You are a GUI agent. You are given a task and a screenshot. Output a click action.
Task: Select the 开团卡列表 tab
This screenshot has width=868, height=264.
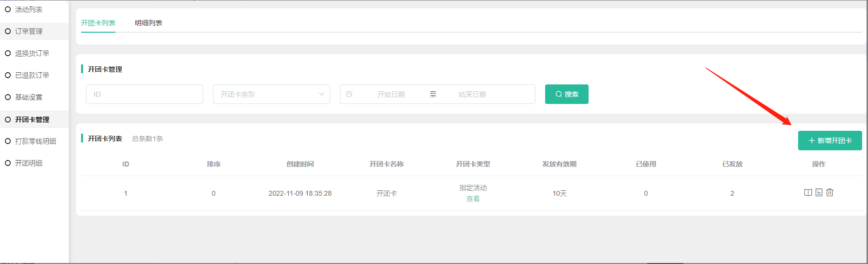pyautogui.click(x=98, y=23)
